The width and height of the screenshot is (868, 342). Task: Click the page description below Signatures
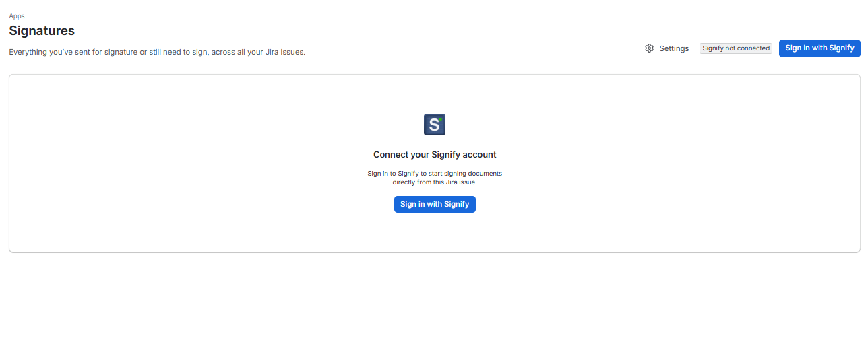pyautogui.click(x=157, y=52)
